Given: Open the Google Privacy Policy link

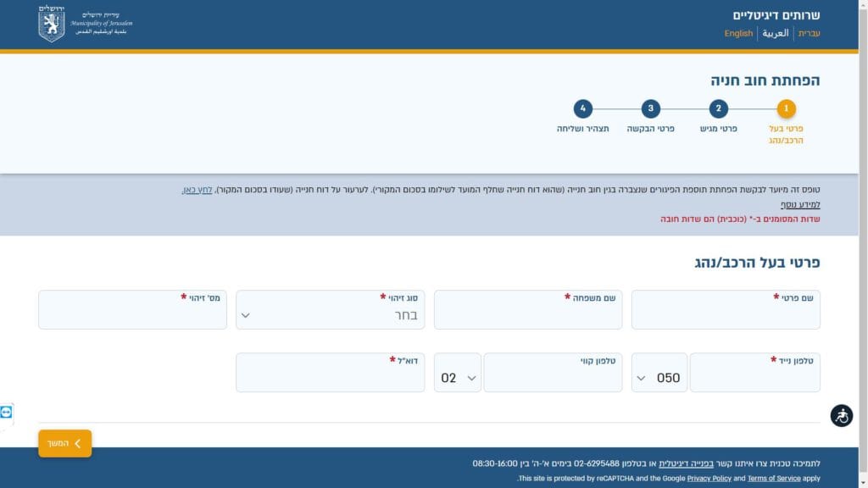Looking at the screenshot, I should coord(709,479).
